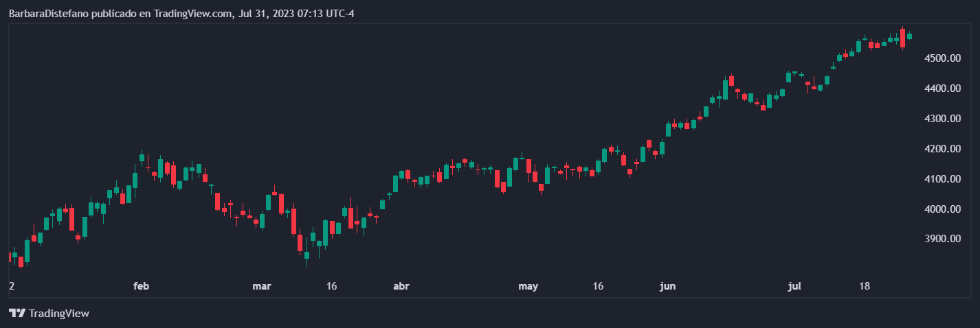
Task: Select the 4400.00 price axis label
Action: tap(942, 89)
